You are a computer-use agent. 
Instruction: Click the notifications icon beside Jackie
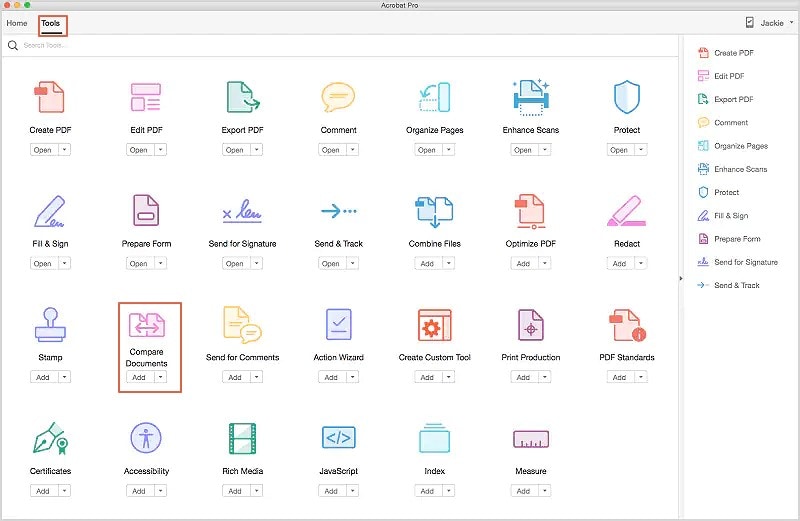tap(749, 22)
